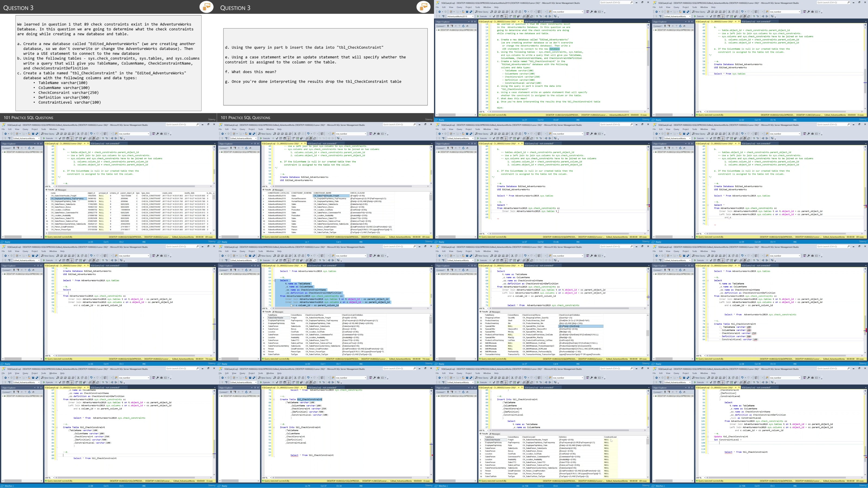Viewport: 868px width, 488px height.
Task: Open Query menu in the AdventureWorks2019 window
Action: (x=459, y=7)
